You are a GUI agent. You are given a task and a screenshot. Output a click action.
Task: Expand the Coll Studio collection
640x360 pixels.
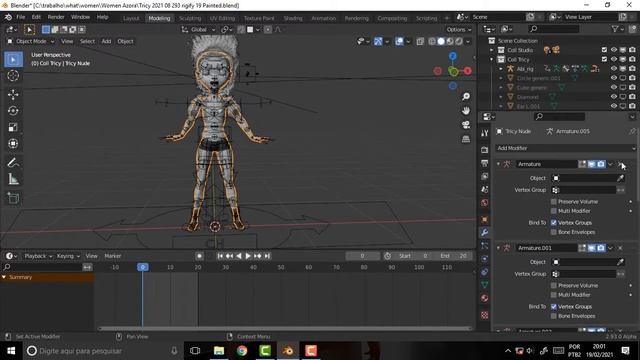[x=491, y=50]
